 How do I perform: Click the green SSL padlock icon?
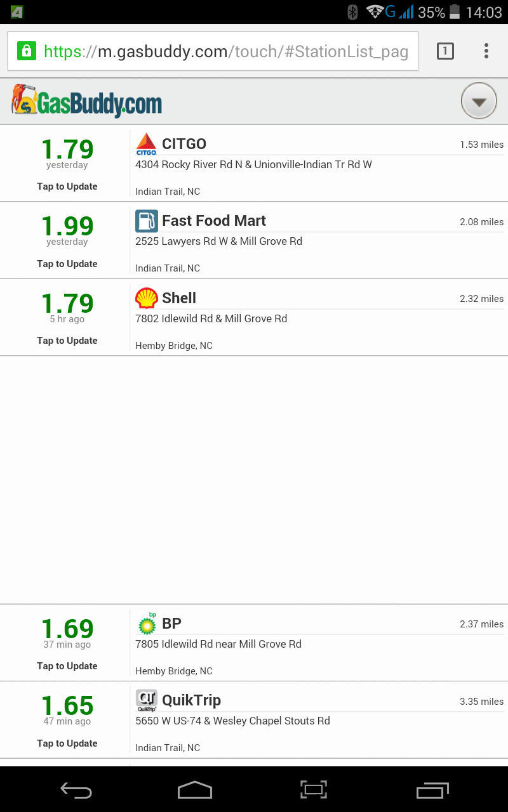pyautogui.click(x=26, y=51)
